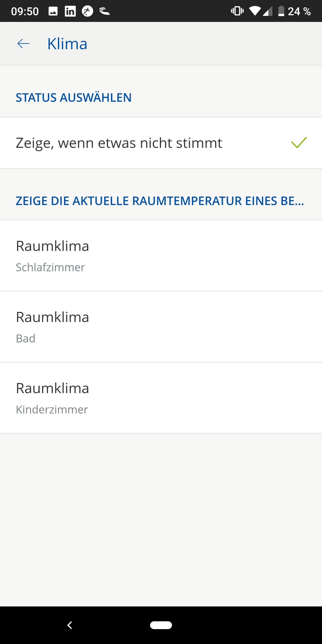This screenshot has height=644, width=322.
Task: Tap the vibrate mode status icon
Action: [237, 11]
